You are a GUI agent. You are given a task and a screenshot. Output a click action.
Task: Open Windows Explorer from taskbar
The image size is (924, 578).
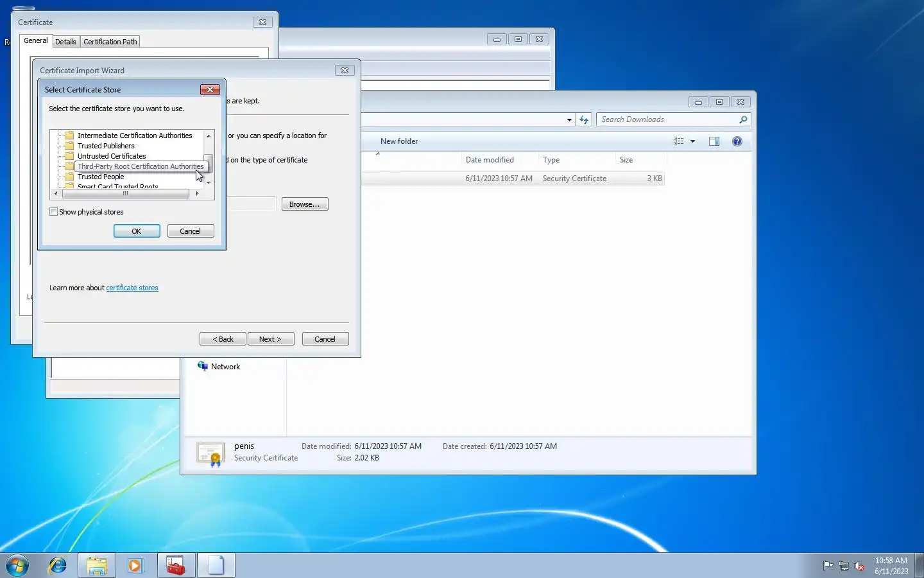97,565
